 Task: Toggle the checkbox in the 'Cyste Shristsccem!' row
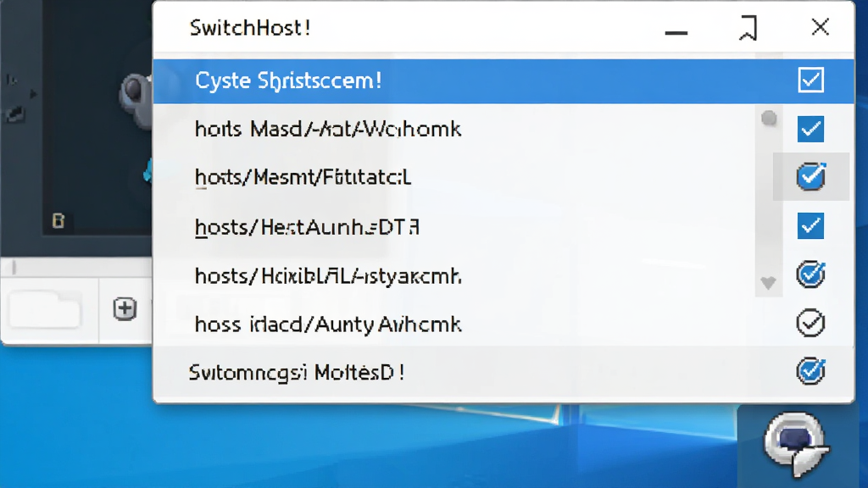tap(810, 80)
